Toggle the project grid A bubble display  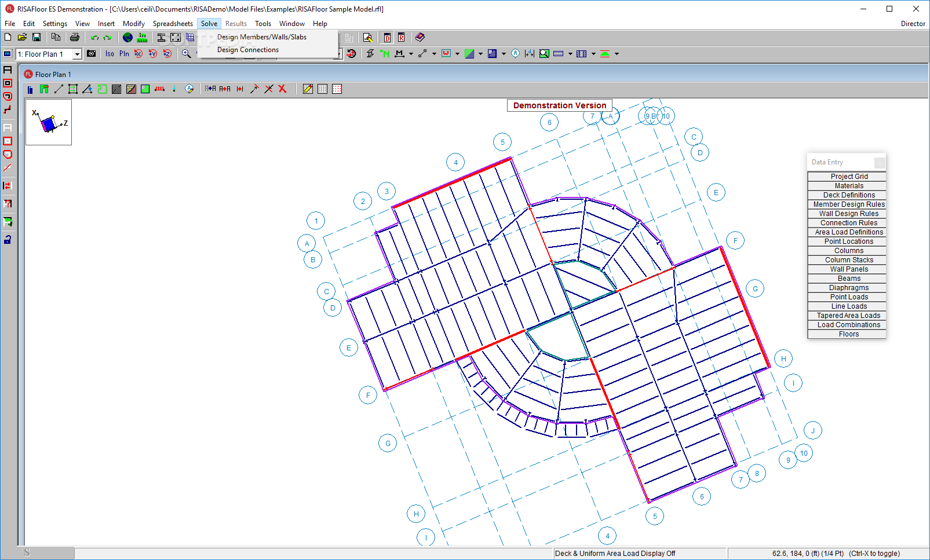point(515,54)
